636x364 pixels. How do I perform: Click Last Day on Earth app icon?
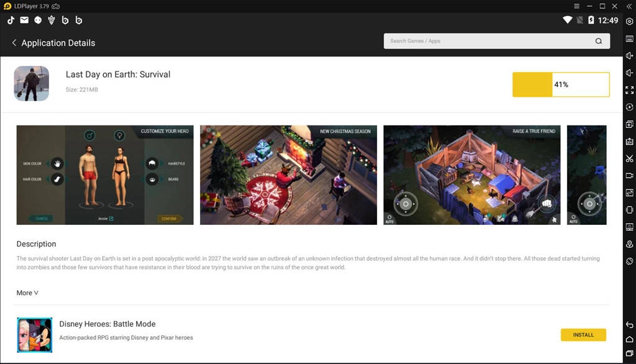31,83
